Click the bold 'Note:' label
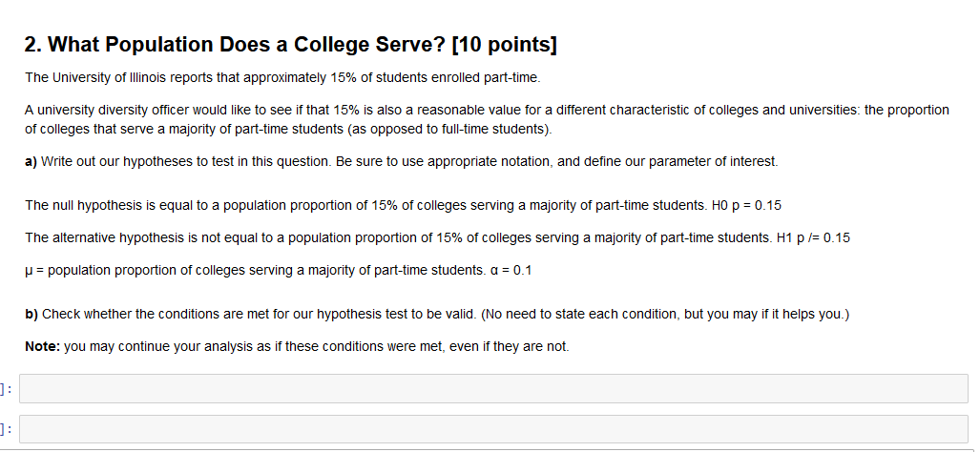 tap(42, 346)
